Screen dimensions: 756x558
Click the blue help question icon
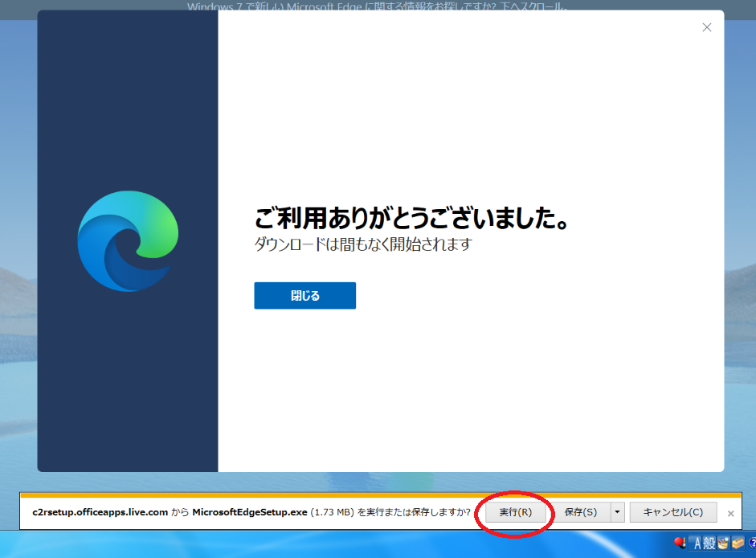(x=752, y=544)
